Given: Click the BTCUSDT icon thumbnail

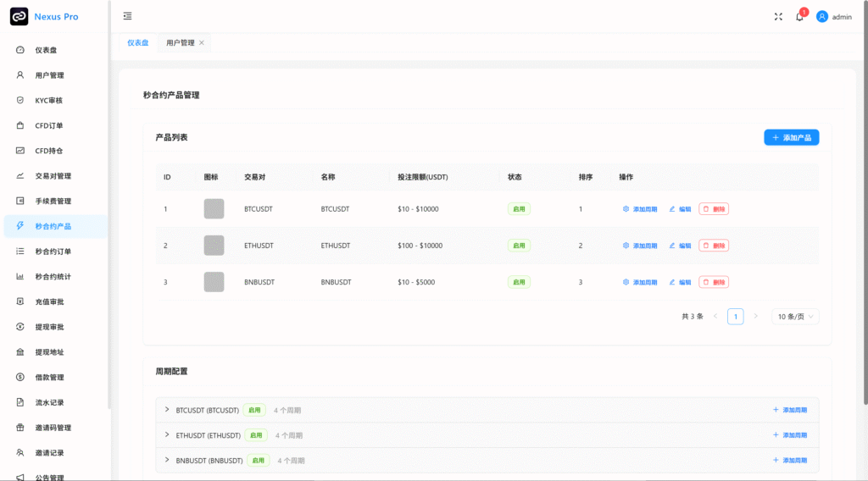Looking at the screenshot, I should tap(214, 209).
